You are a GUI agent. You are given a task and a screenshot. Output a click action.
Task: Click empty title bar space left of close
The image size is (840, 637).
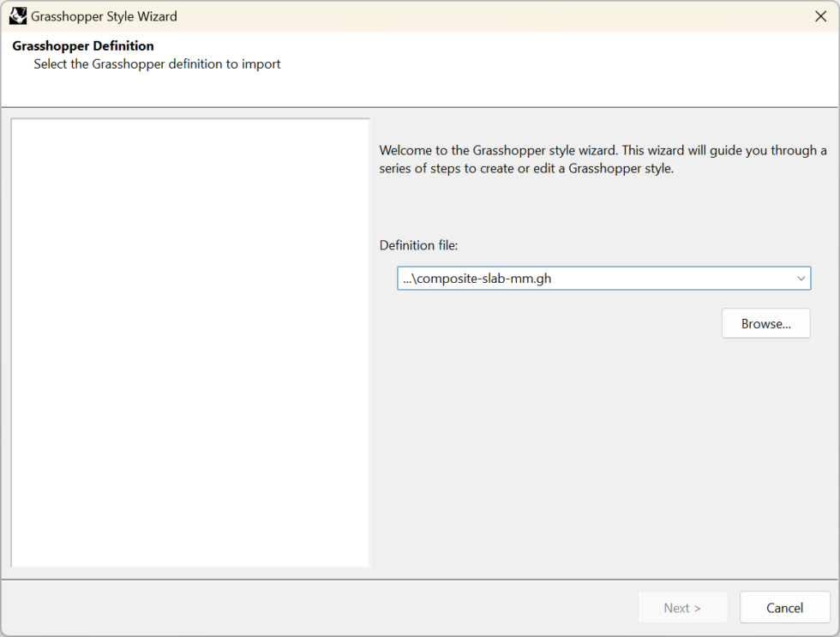pyautogui.click(x=514, y=16)
